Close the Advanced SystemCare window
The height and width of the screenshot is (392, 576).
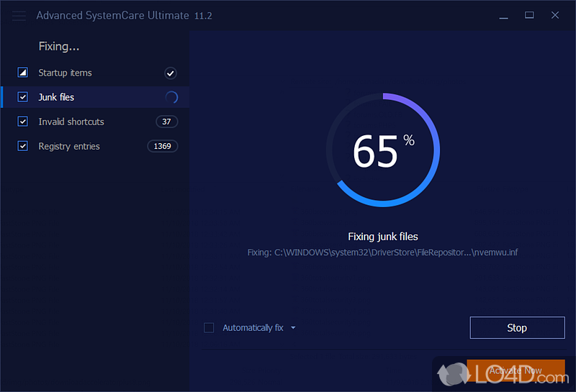(555, 15)
